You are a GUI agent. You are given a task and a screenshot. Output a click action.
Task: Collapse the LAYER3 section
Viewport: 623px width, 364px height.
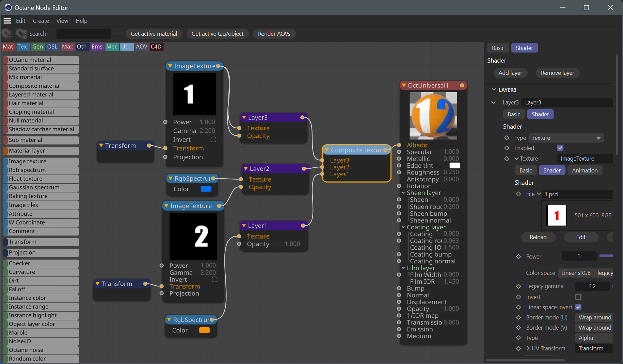pos(494,90)
